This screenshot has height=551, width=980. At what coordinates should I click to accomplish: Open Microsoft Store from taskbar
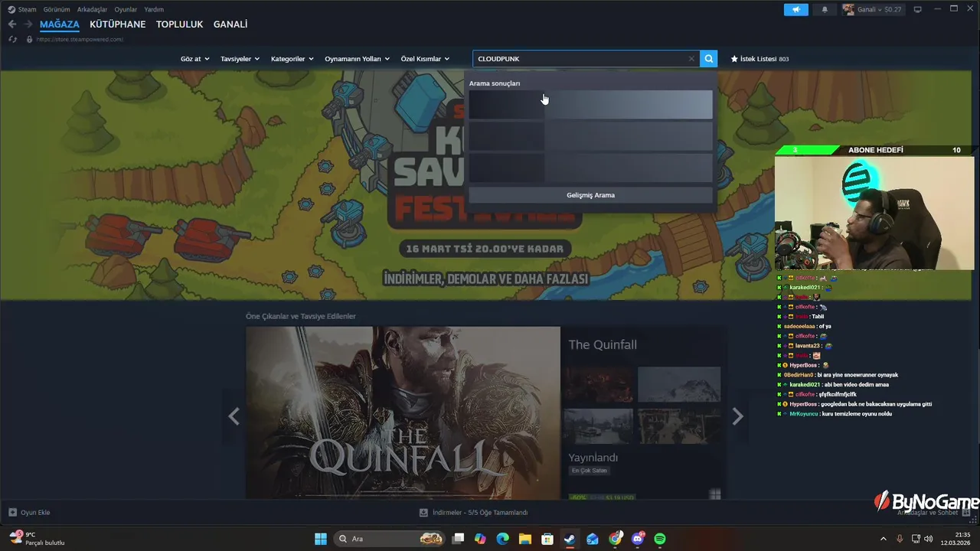point(547,539)
